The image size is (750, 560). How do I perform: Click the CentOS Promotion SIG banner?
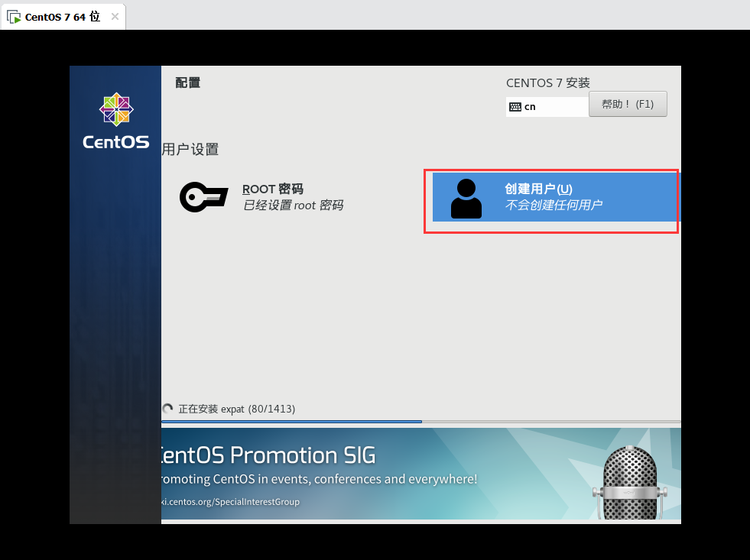point(421,474)
